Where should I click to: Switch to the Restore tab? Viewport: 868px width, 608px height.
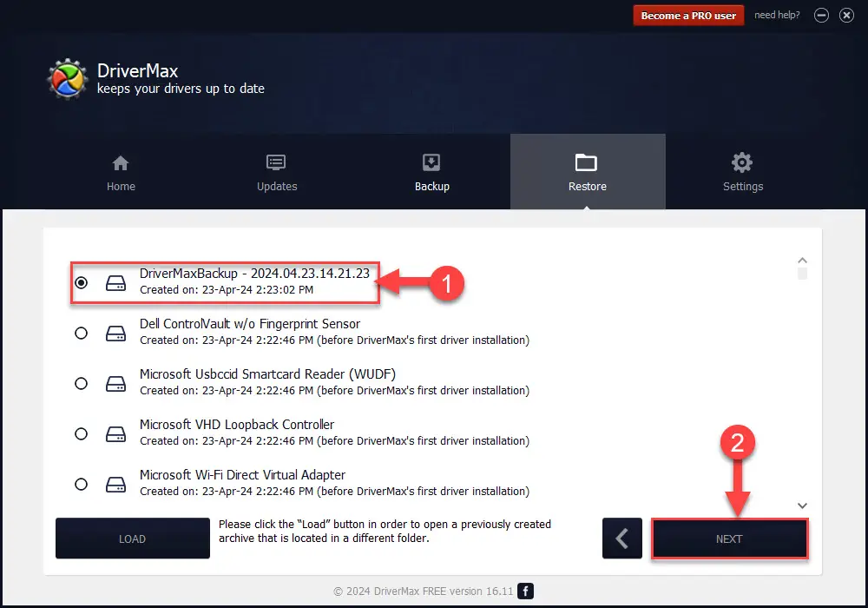588,172
